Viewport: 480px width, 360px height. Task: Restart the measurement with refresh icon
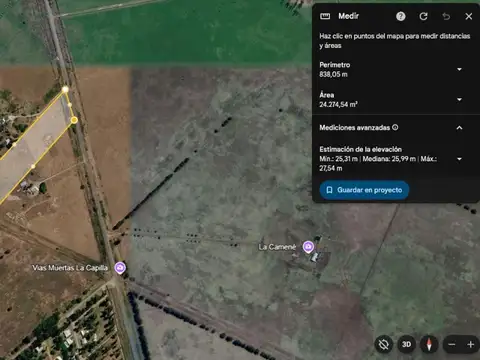(x=423, y=16)
